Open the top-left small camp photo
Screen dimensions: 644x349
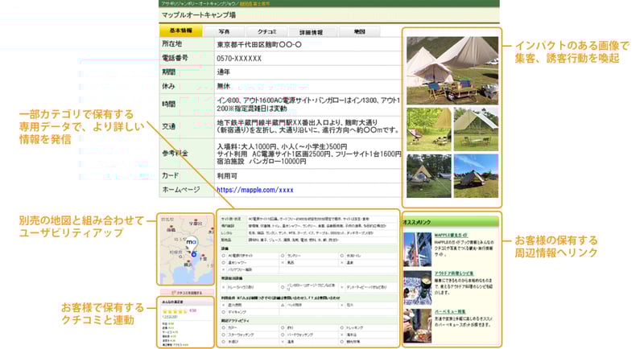(427, 129)
